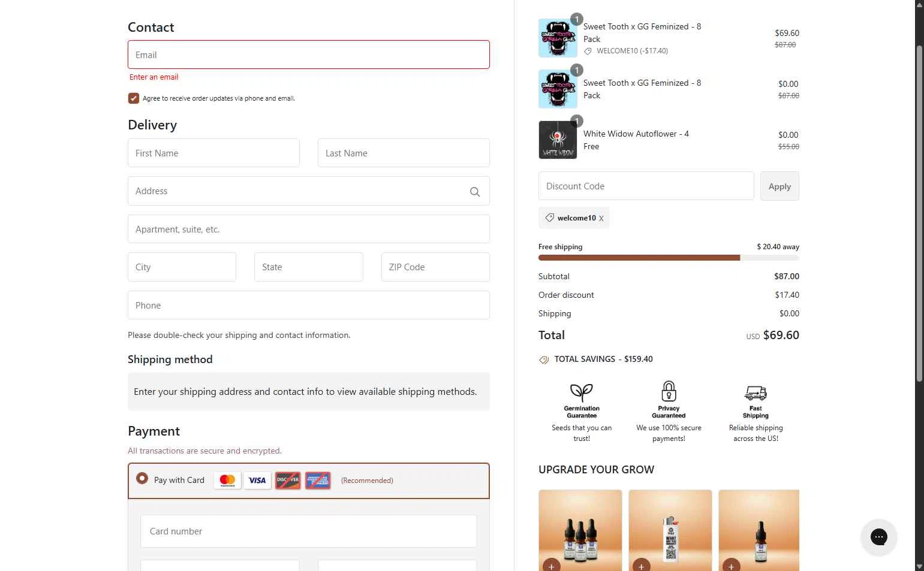Add the three-bottle upsell product with plus
This screenshot has width=924, height=571.
[x=552, y=566]
